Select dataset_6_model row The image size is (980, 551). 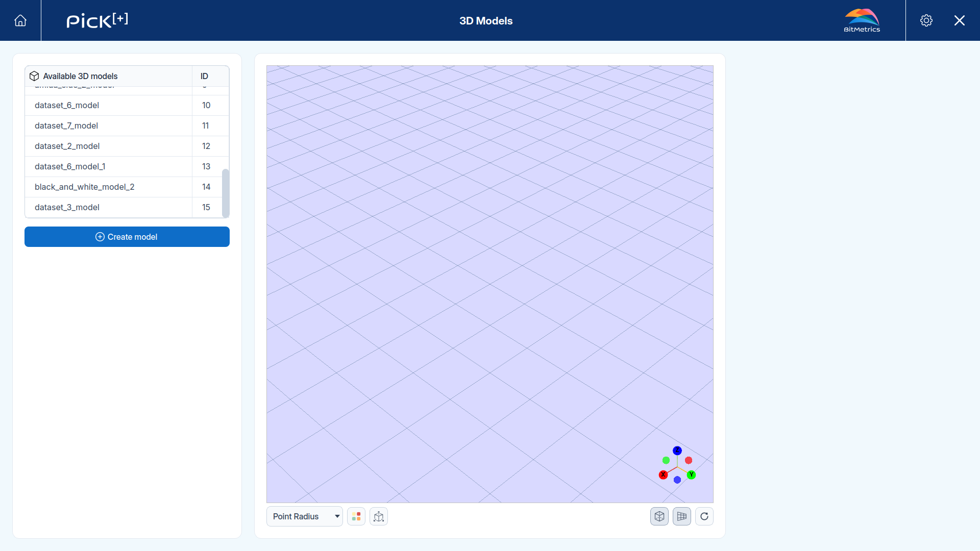[127, 105]
